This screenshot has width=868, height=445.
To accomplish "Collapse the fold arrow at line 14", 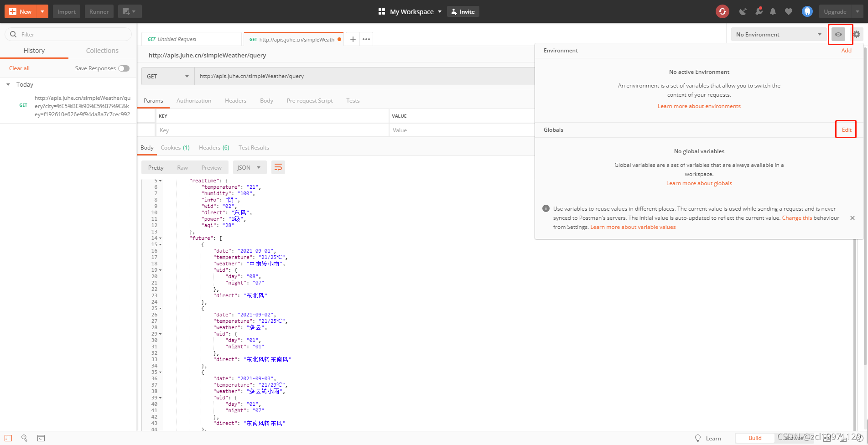I will tap(160, 238).
